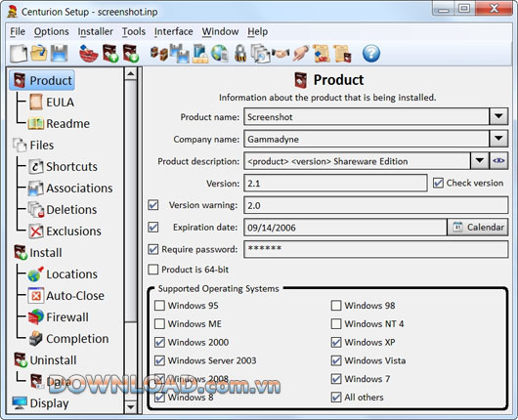Viewport: 518px width, 420px height.
Task: Click the stacked documents copy icon
Action: pos(261,54)
